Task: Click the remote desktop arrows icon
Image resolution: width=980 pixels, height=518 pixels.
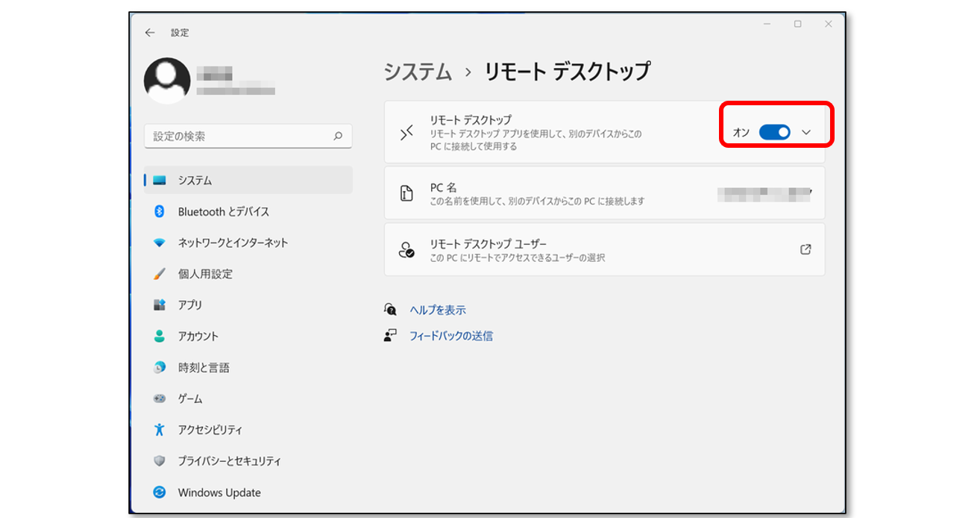Action: pos(406,133)
